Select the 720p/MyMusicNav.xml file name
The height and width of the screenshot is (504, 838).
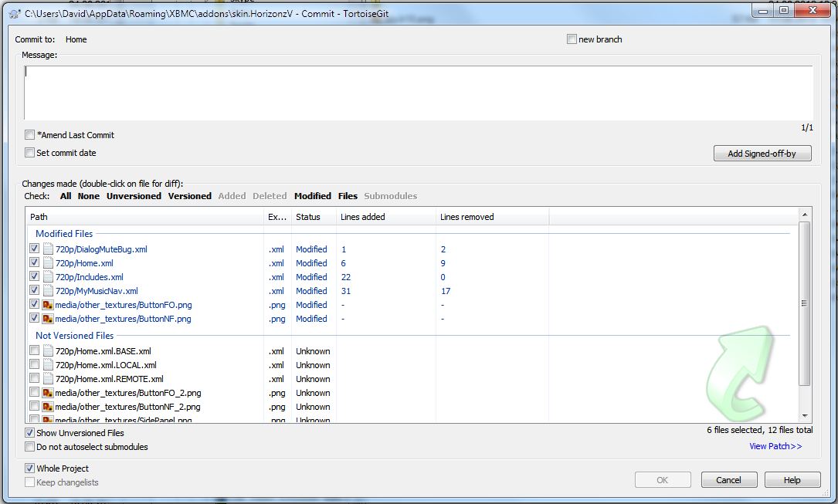(x=97, y=291)
